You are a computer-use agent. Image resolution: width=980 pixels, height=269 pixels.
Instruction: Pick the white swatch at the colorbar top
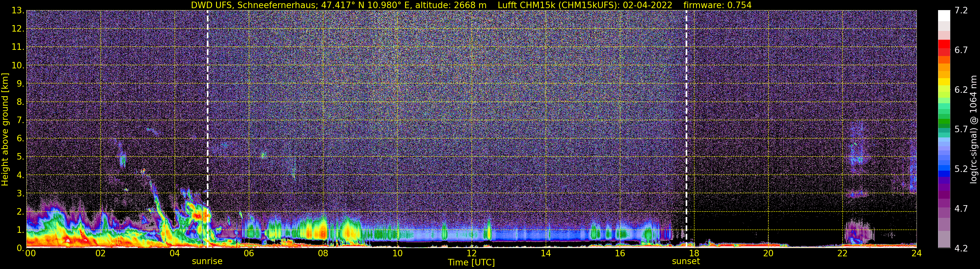(944, 15)
